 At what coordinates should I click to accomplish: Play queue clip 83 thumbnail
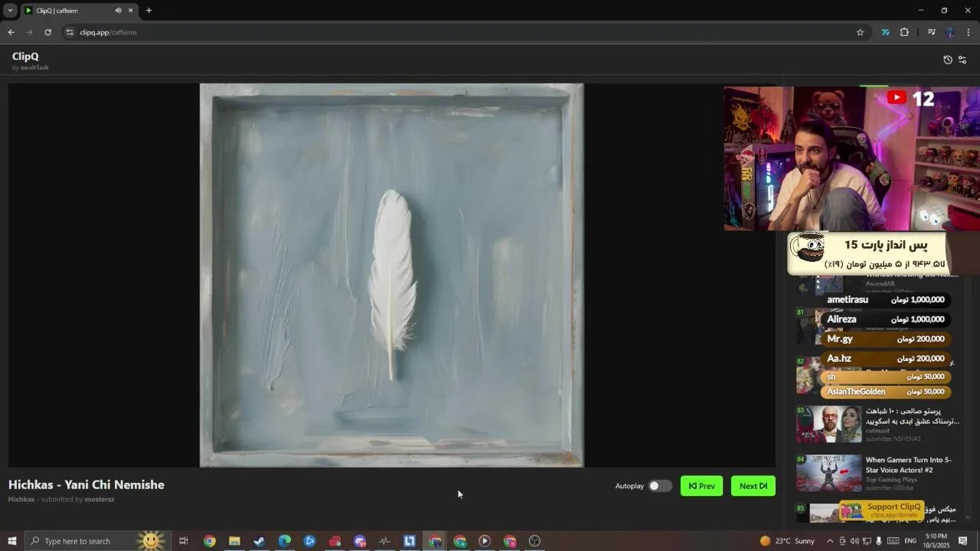[828, 424]
